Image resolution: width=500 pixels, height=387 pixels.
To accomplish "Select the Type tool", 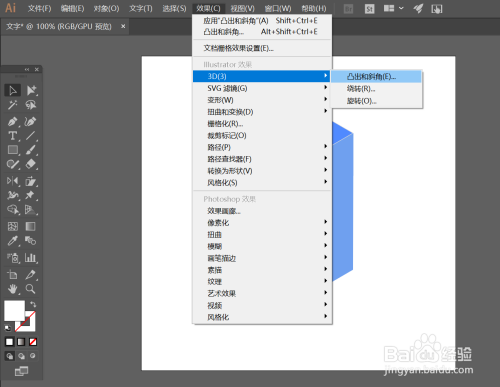I will click(x=13, y=136).
